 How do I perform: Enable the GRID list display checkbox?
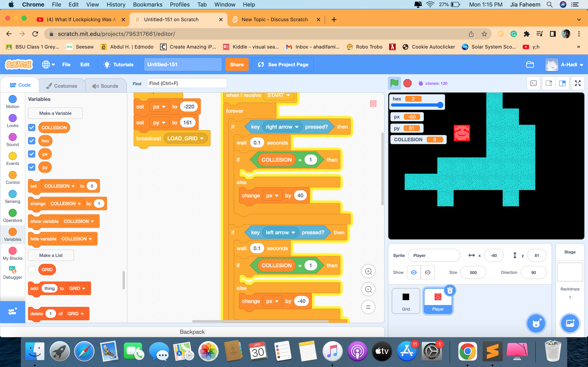(31, 269)
